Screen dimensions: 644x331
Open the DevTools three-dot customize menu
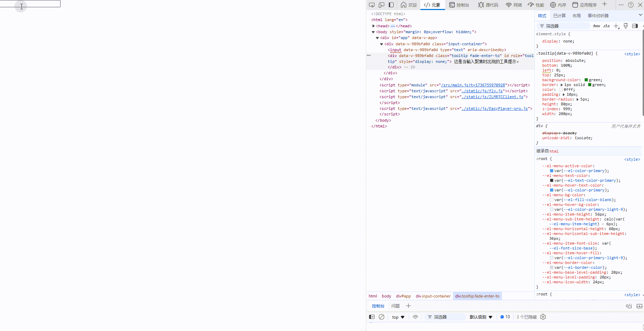coord(621,5)
